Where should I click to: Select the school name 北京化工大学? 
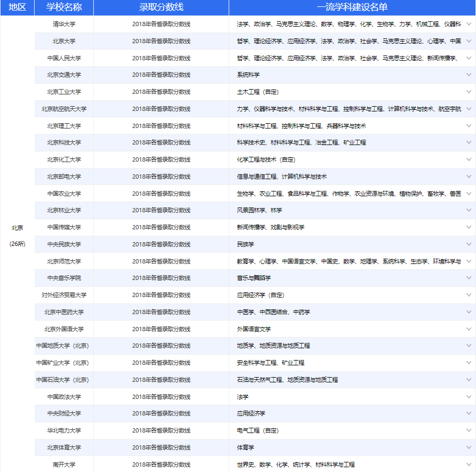(x=64, y=159)
